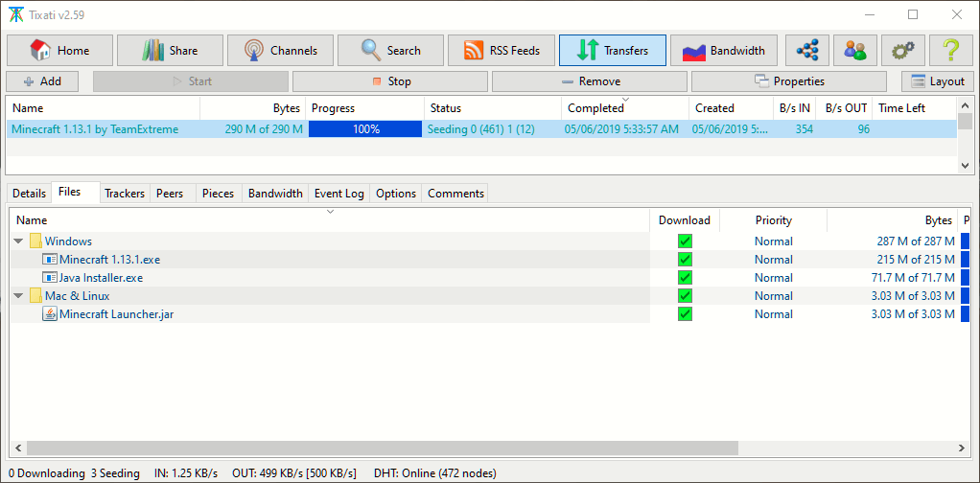Select the Mac & Linux folder icon

(35, 295)
